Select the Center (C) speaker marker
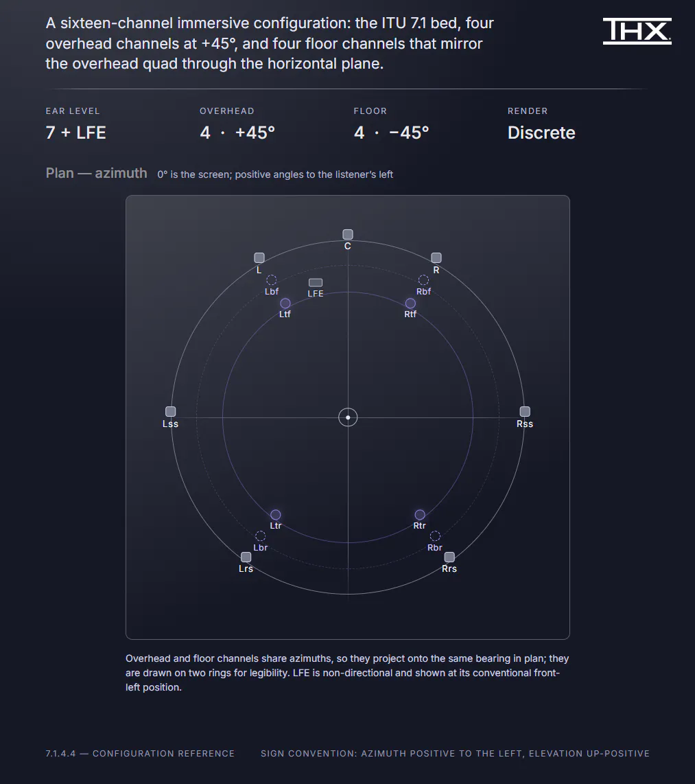The image size is (695, 784). tap(348, 235)
